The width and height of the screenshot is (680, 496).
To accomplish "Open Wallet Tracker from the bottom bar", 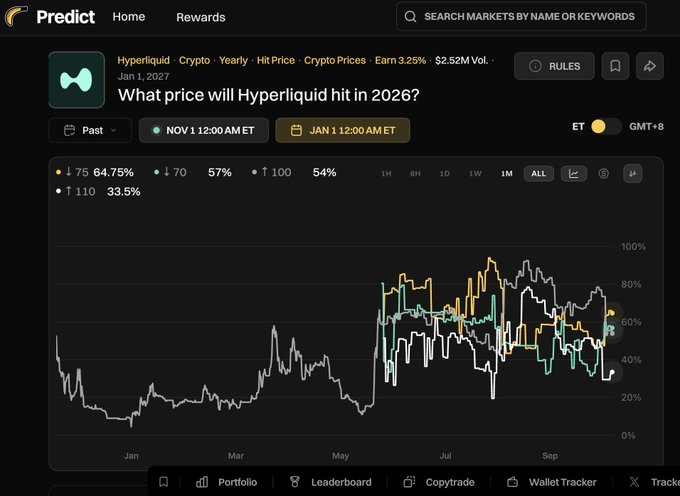I will pyautogui.click(x=552, y=482).
